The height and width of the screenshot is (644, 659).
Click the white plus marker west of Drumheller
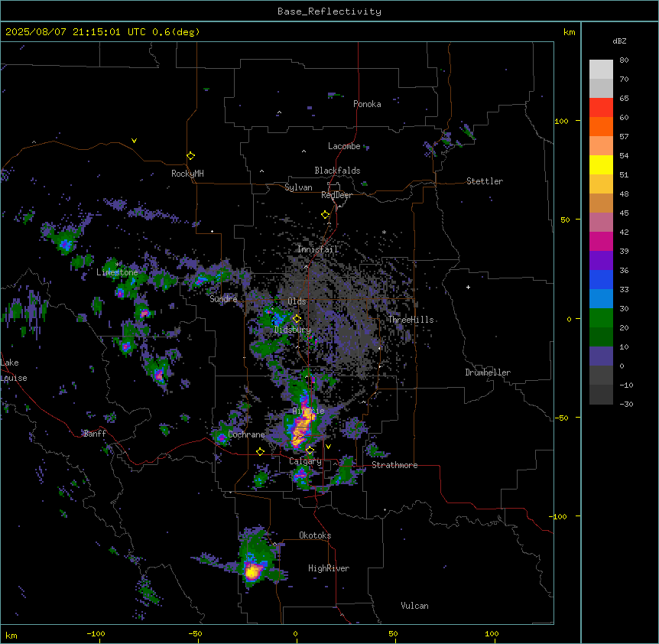pyautogui.click(x=468, y=287)
